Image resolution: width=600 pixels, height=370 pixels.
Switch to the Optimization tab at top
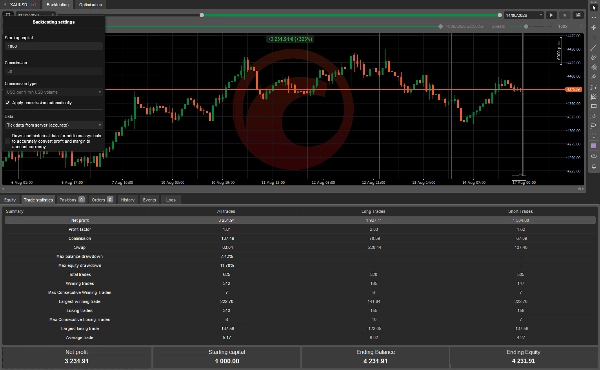(x=91, y=5)
